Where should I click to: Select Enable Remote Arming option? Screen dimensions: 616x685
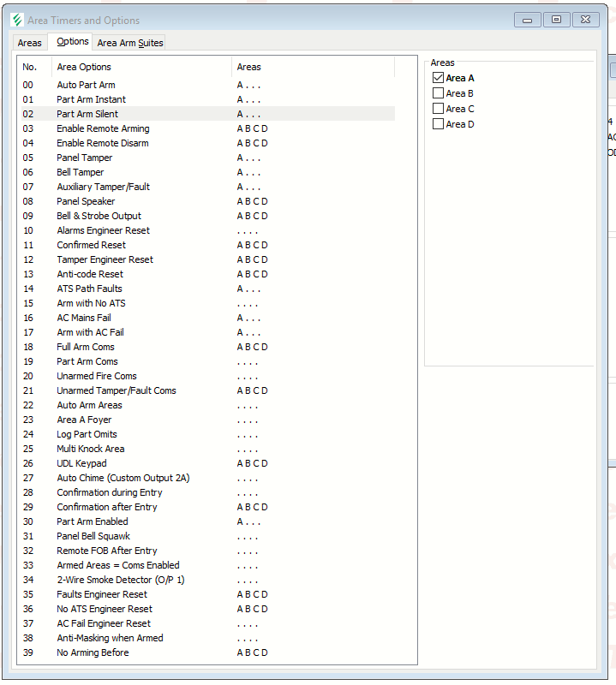pyautogui.click(x=103, y=128)
